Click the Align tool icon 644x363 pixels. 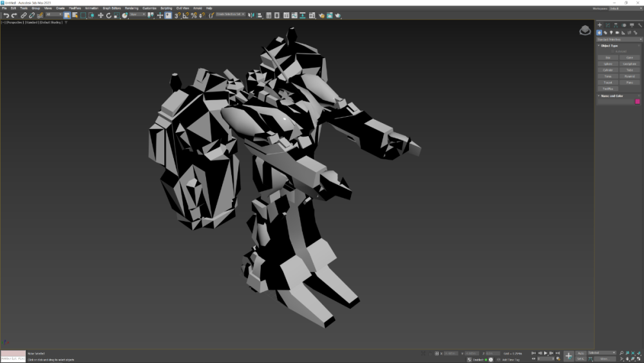click(259, 15)
